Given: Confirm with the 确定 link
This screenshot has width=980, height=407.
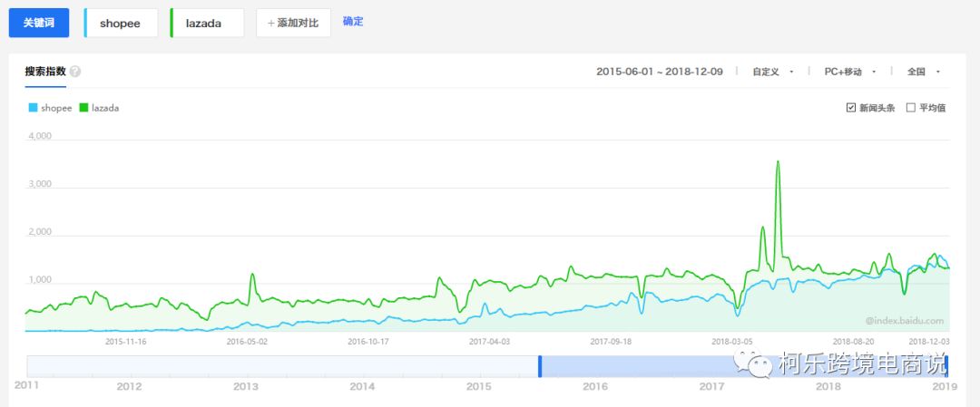Looking at the screenshot, I should (x=353, y=22).
